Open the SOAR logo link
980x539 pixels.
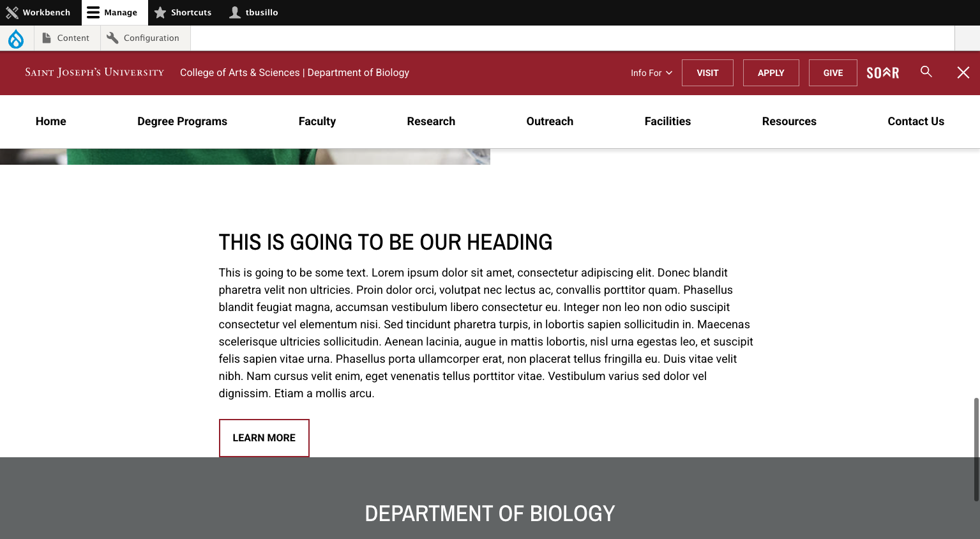(x=883, y=73)
